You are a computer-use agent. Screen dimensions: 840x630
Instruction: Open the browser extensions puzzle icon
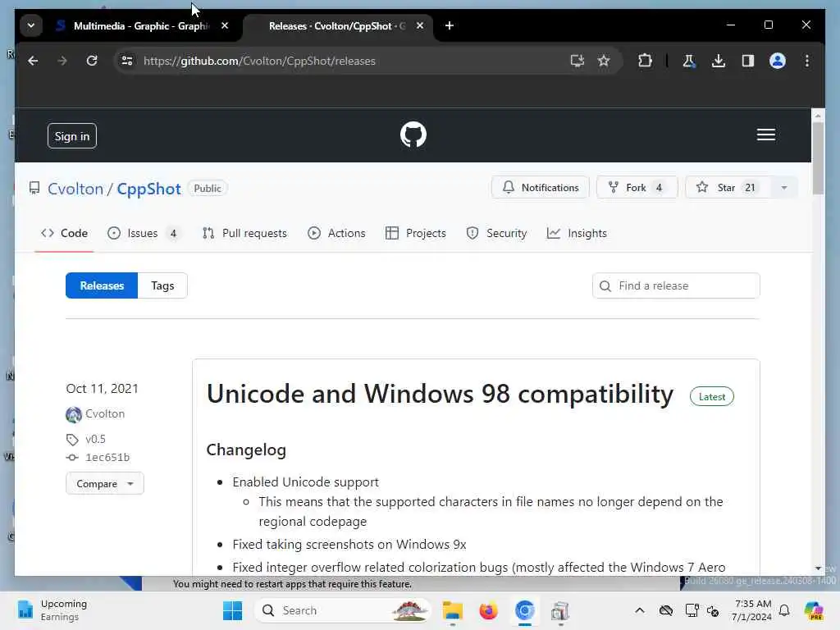[645, 61]
